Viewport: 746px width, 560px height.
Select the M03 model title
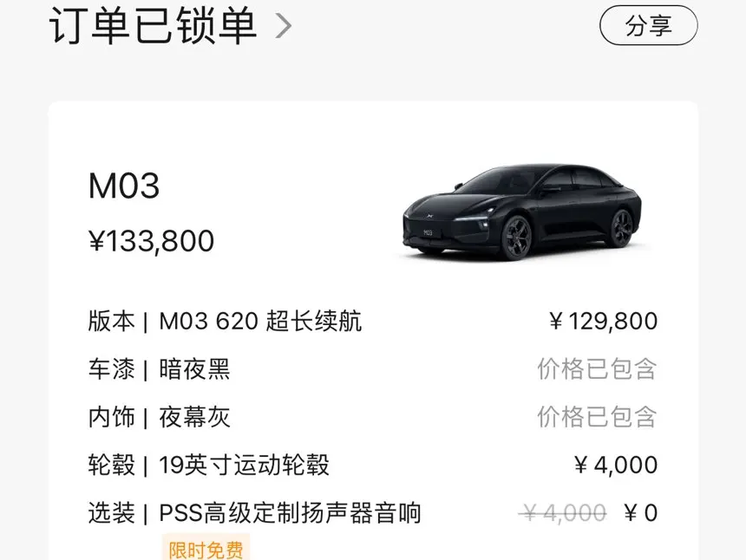pos(124,186)
